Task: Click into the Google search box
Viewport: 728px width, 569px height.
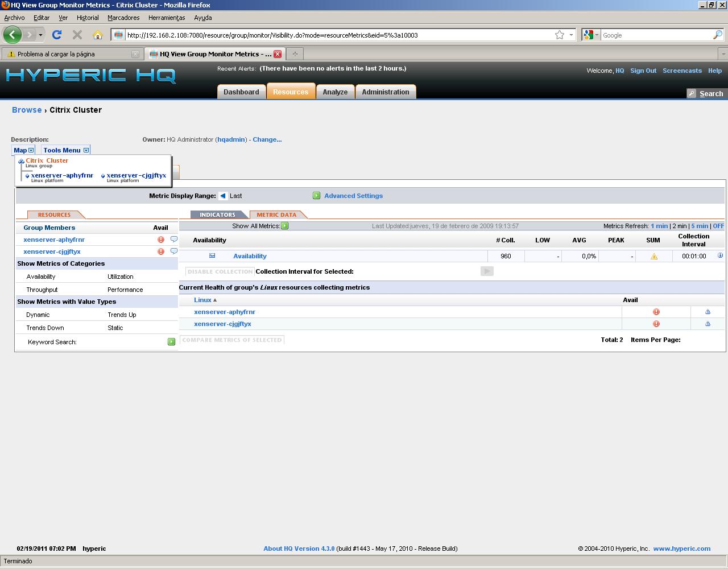Action: (x=656, y=35)
